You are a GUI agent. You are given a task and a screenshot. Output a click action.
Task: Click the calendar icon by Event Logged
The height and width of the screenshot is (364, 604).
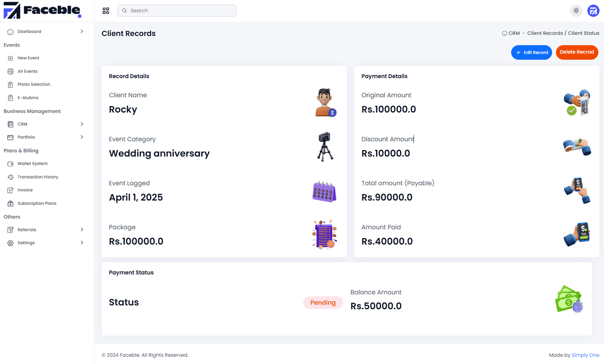tap(324, 192)
